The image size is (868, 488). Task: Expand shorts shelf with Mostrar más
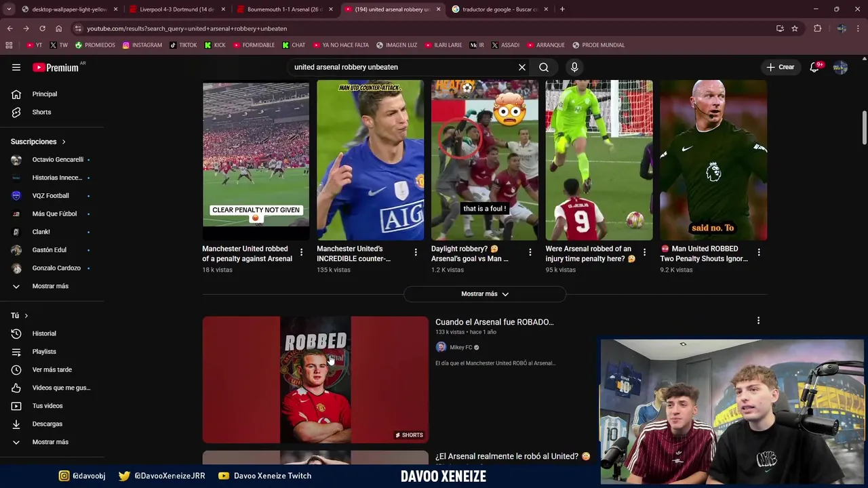[x=485, y=294]
